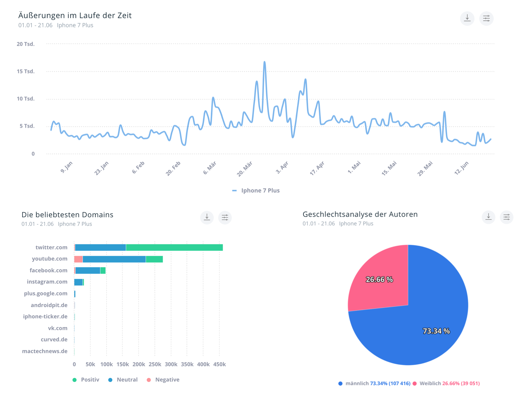
Task: Click the highest peak on the timeline line
Action: [x=264, y=62]
